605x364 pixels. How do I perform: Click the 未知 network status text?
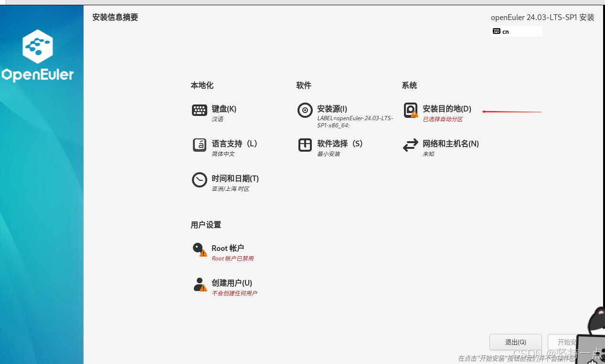[x=428, y=154]
